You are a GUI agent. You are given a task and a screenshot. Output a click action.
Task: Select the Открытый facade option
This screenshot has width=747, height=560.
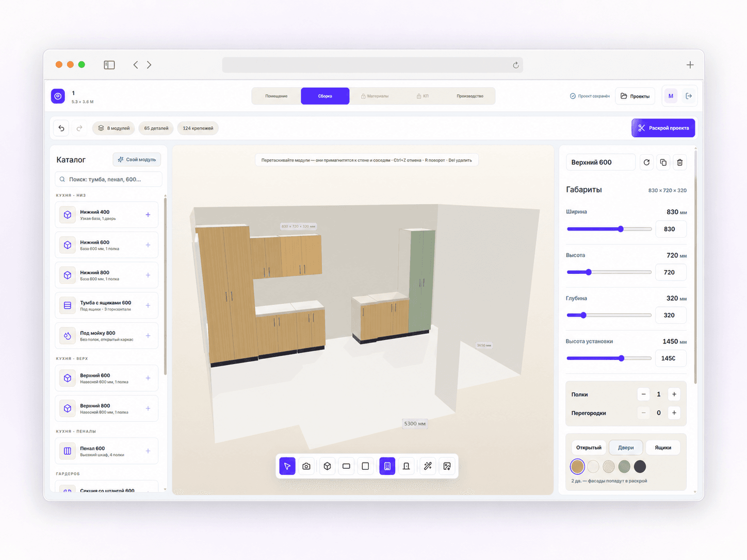pyautogui.click(x=589, y=448)
